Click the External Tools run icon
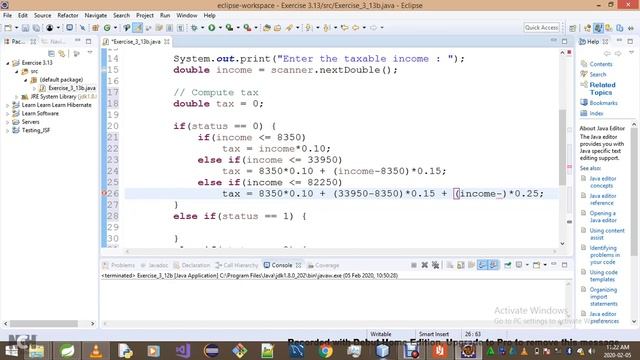 tap(247, 28)
